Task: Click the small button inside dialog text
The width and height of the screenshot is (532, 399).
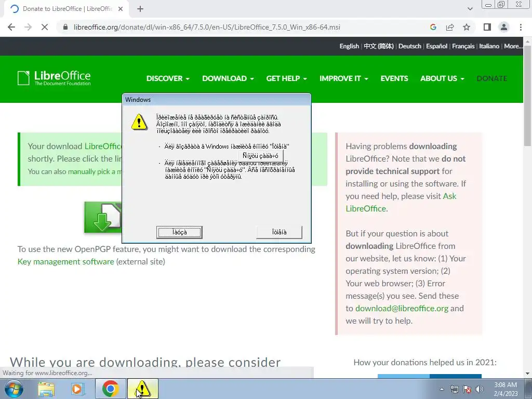Action: tap(261, 156)
